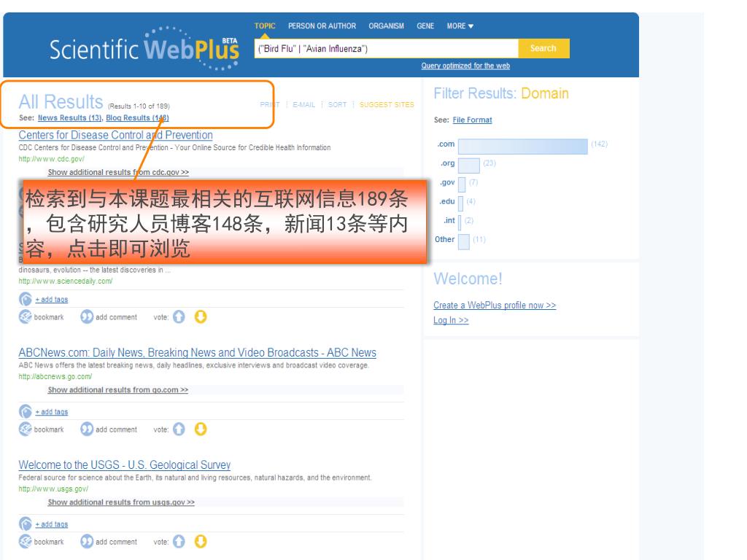Click + add tags link under USGS result

(x=52, y=524)
